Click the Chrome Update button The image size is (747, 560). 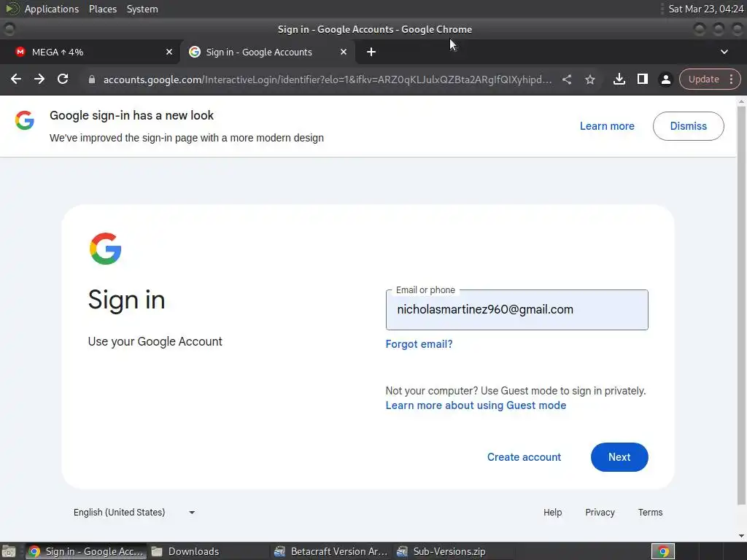tap(704, 79)
